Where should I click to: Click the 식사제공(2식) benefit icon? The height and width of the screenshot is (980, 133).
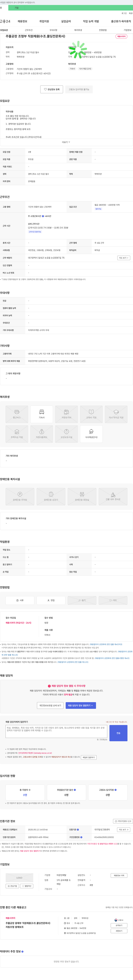[x=91, y=434]
